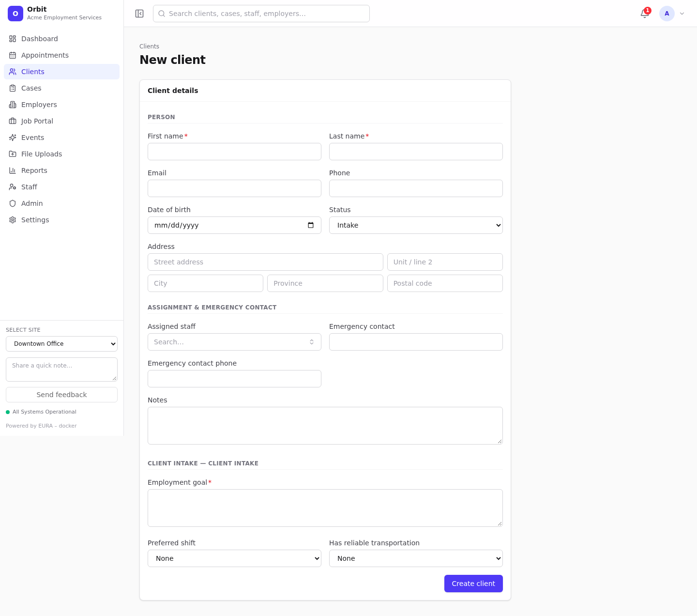Click the Staff user-cog icon
This screenshot has height=616, width=697.
pos(13,187)
